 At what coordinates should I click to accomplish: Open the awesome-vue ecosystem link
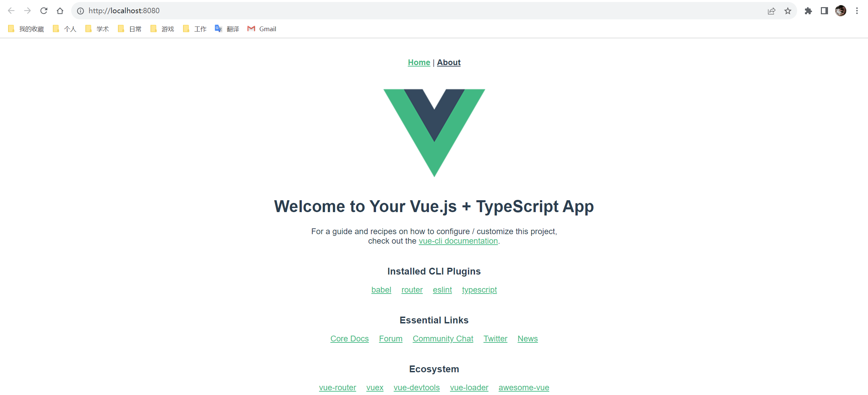point(524,388)
